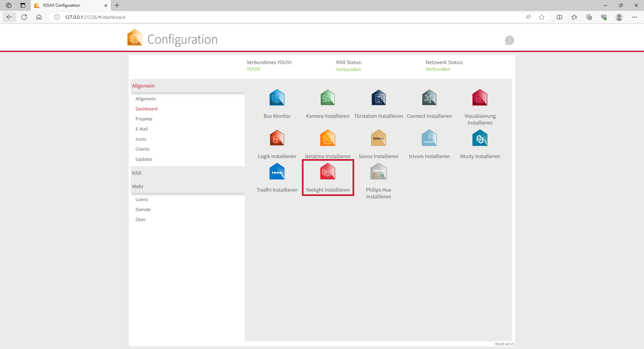The width and height of the screenshot is (644, 349).
Task: Click the KNX Status Verbunden text
Action: (x=348, y=69)
